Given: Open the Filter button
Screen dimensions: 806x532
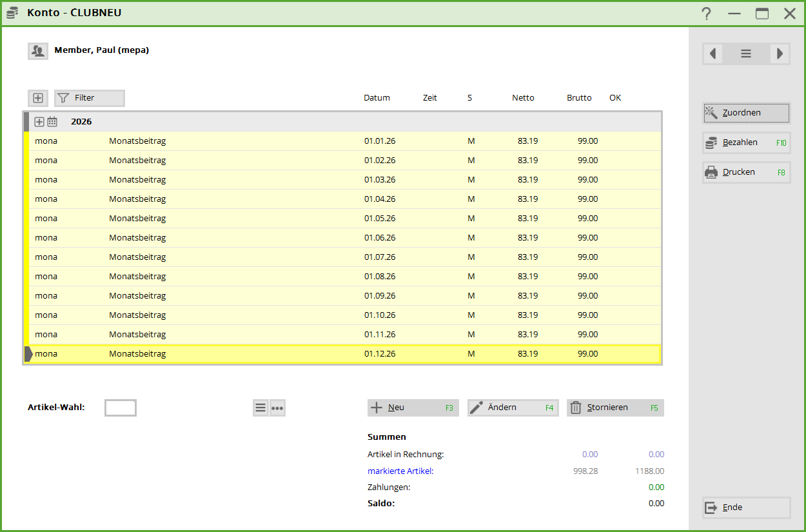Looking at the screenshot, I should click(x=90, y=98).
